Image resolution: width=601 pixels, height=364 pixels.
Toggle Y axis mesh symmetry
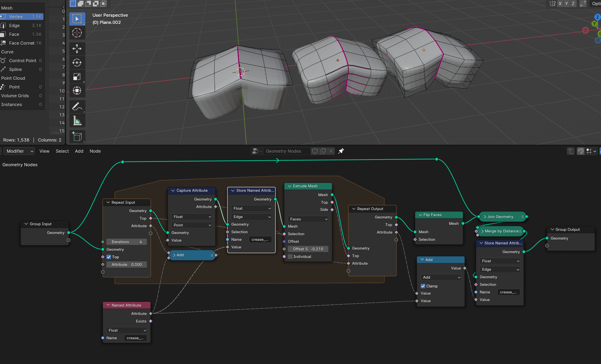click(566, 4)
